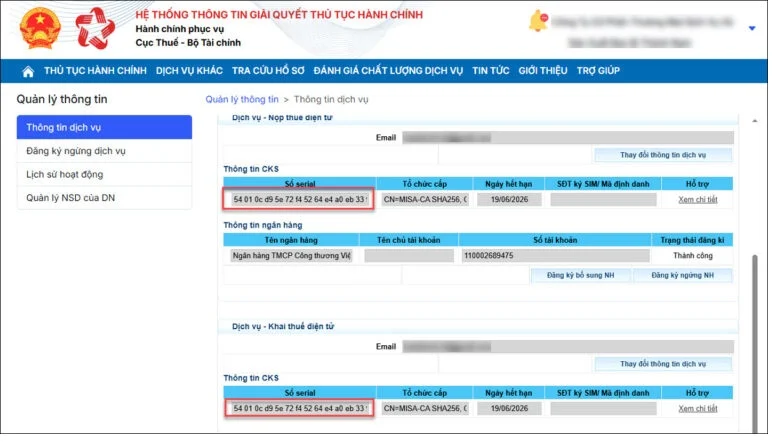Click Thông tin ngân hàng heading
Image resolution: width=772 pixels, height=448 pixels.
pyautogui.click(x=263, y=225)
